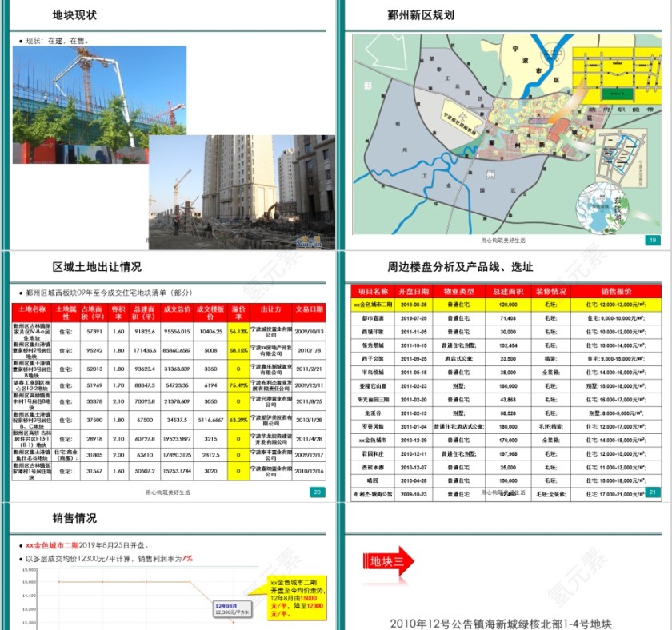Toggle the highlighted 56.13% premium cell

237,331
